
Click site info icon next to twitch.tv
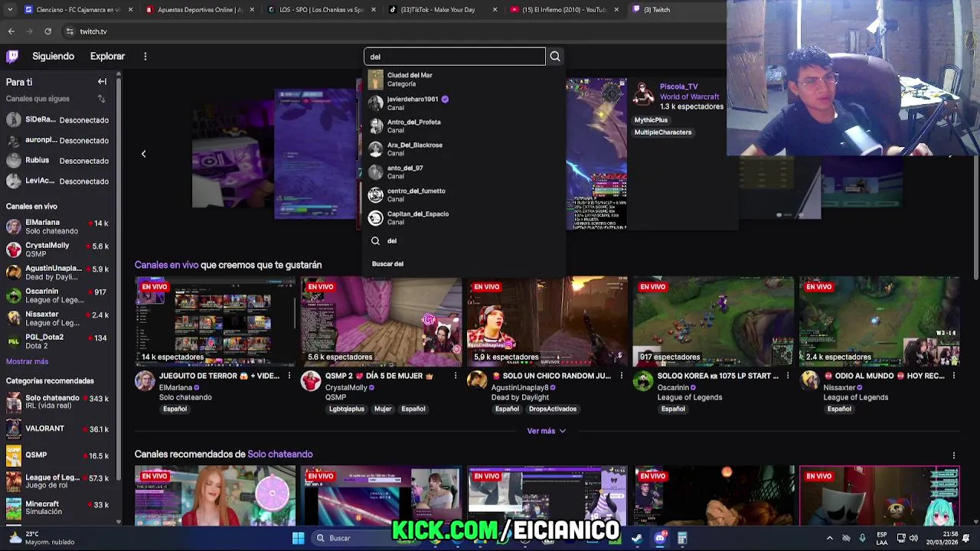point(70,31)
